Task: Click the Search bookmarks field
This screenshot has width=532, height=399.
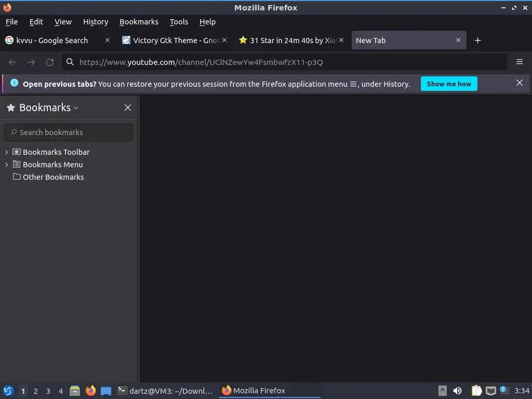Action: (69, 132)
